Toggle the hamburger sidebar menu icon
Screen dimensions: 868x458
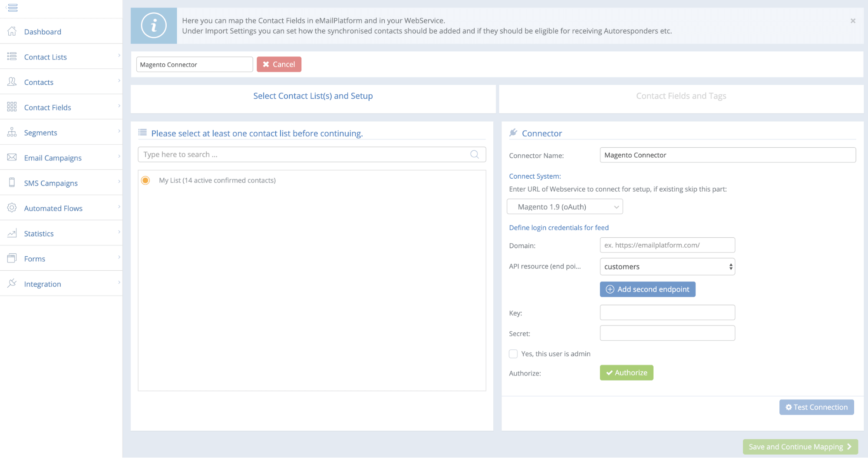(12, 7)
